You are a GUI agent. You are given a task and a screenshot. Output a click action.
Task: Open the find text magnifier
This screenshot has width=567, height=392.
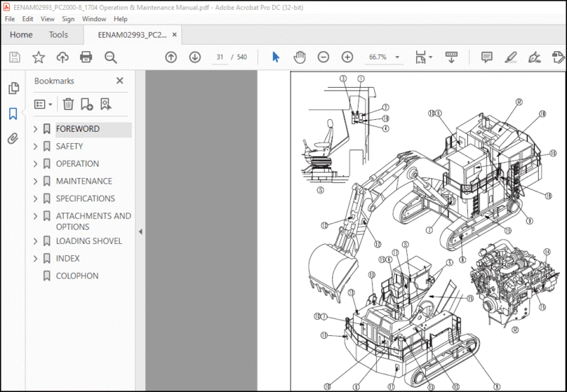pyautogui.click(x=111, y=57)
